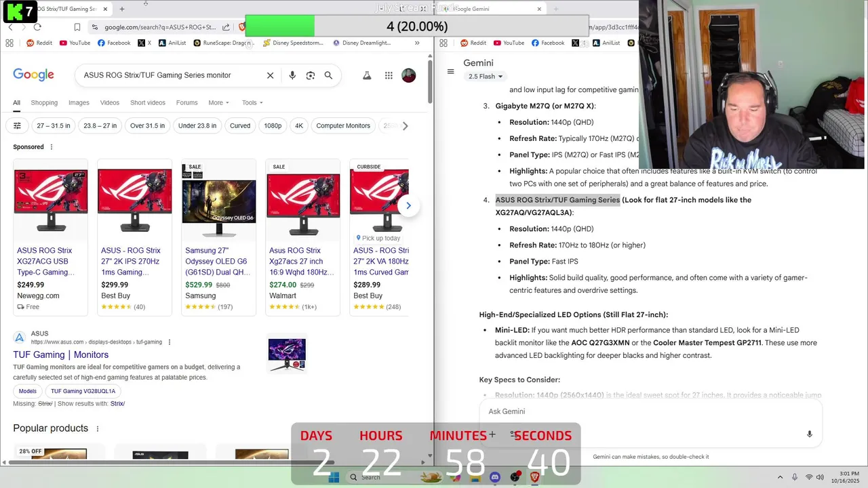Apply the Over 31.5 in filter
Image resolution: width=868 pixels, height=488 pixels.
click(148, 125)
